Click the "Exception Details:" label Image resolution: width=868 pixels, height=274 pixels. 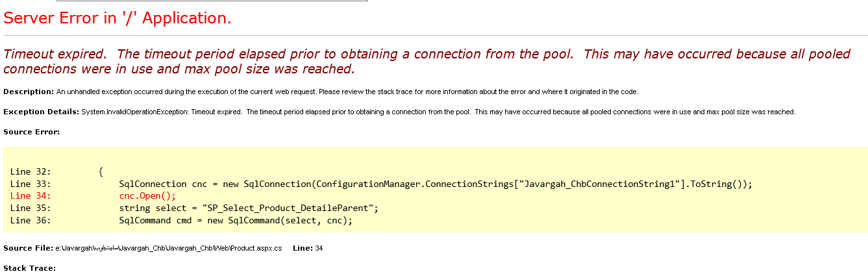[x=41, y=112]
